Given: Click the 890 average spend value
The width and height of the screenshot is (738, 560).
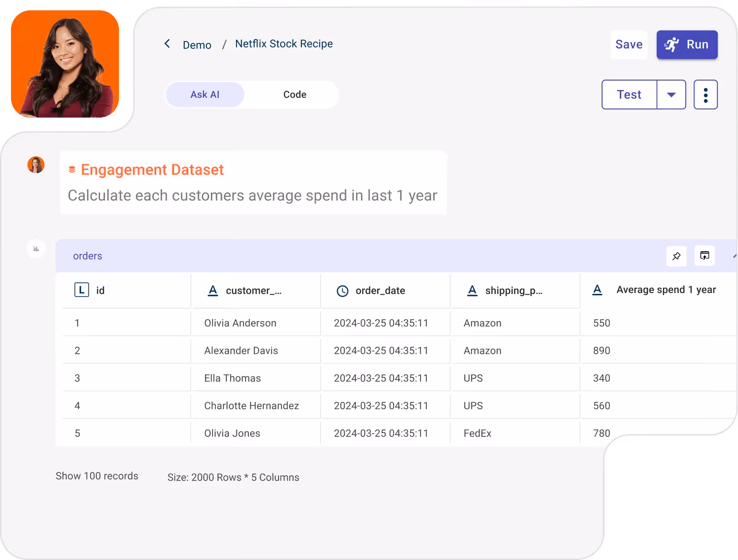Looking at the screenshot, I should (601, 351).
